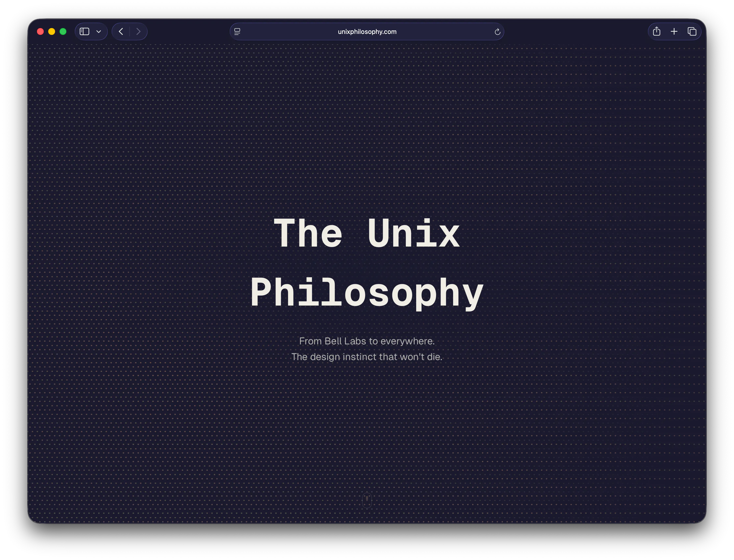Open the Share menu
Viewport: 734px width, 560px height.
coord(656,31)
